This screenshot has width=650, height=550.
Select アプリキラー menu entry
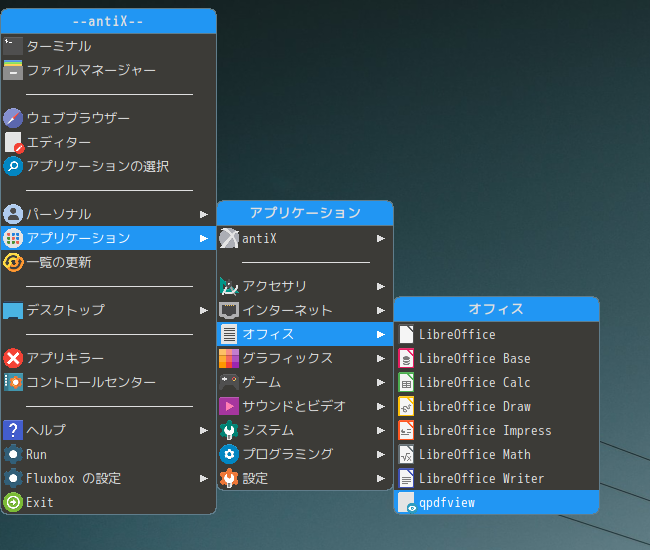click(109, 358)
